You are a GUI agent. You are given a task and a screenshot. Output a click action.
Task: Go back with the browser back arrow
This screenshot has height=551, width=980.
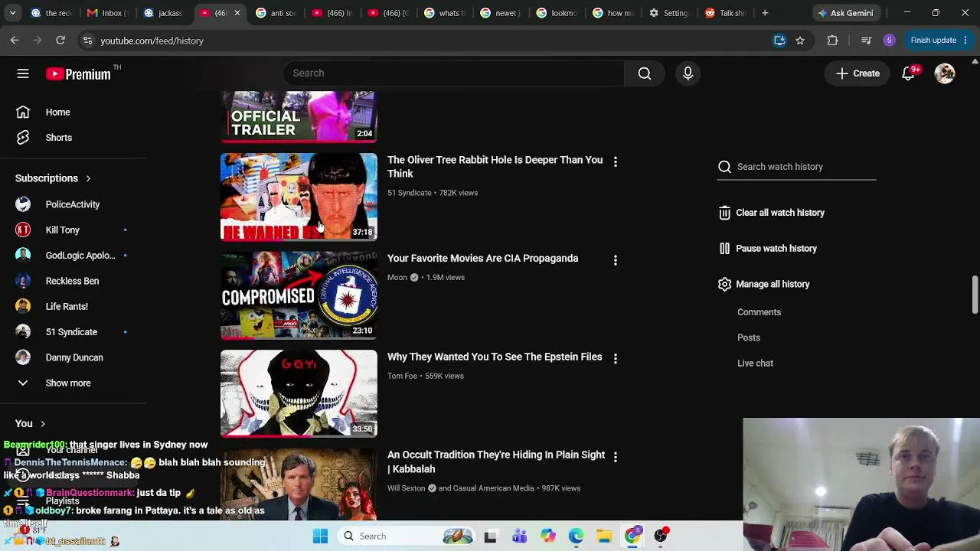15,41
